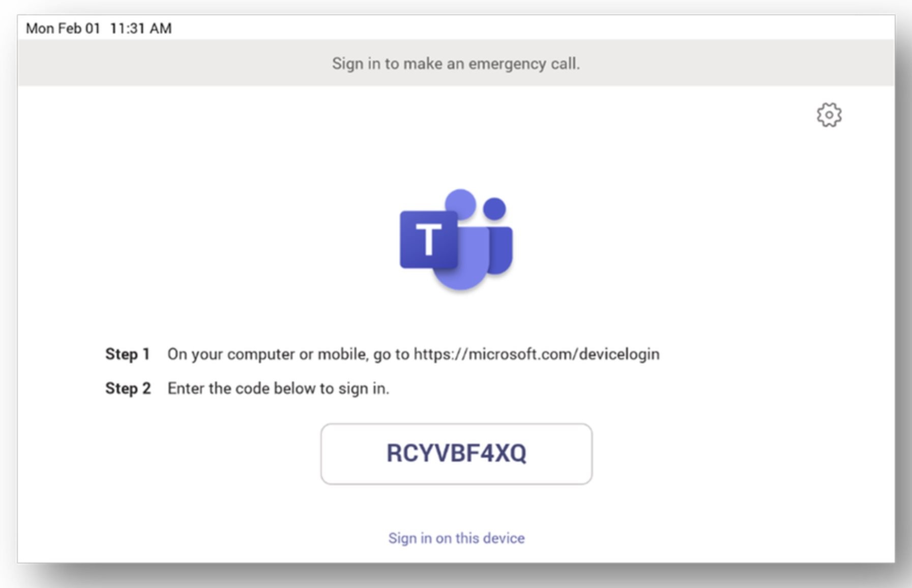The width and height of the screenshot is (912, 588).
Task: Click the Step 1 label
Action: click(x=127, y=354)
